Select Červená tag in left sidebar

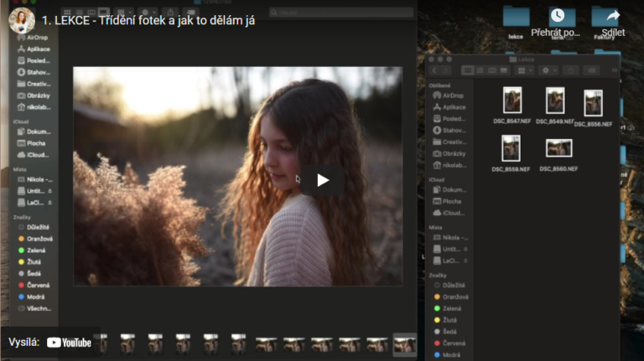(34, 285)
